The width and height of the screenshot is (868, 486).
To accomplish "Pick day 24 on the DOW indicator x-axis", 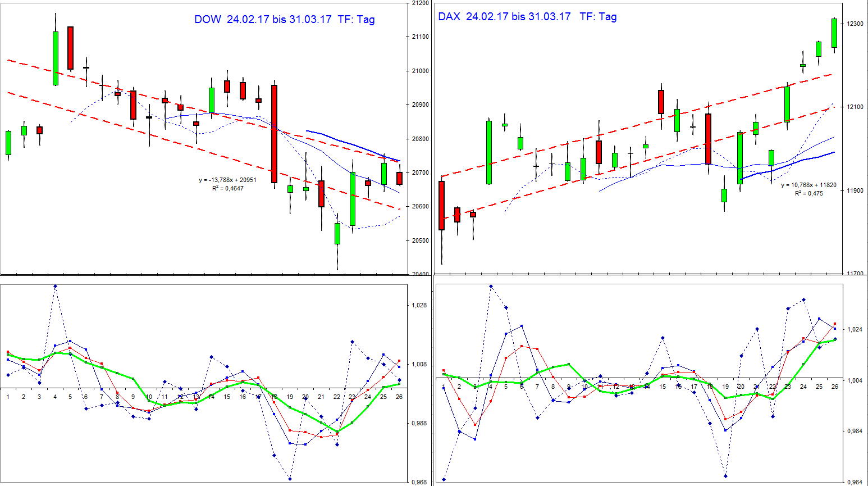I will [368, 397].
